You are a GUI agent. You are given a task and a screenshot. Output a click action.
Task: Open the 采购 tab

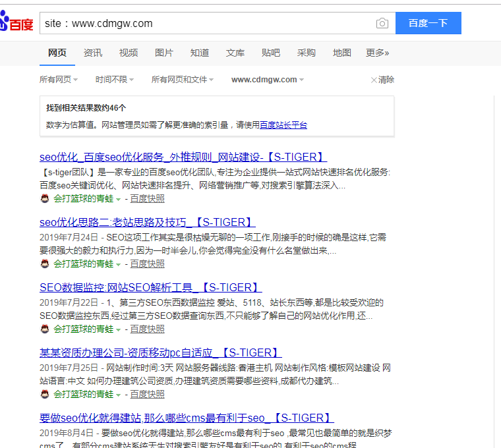(307, 53)
